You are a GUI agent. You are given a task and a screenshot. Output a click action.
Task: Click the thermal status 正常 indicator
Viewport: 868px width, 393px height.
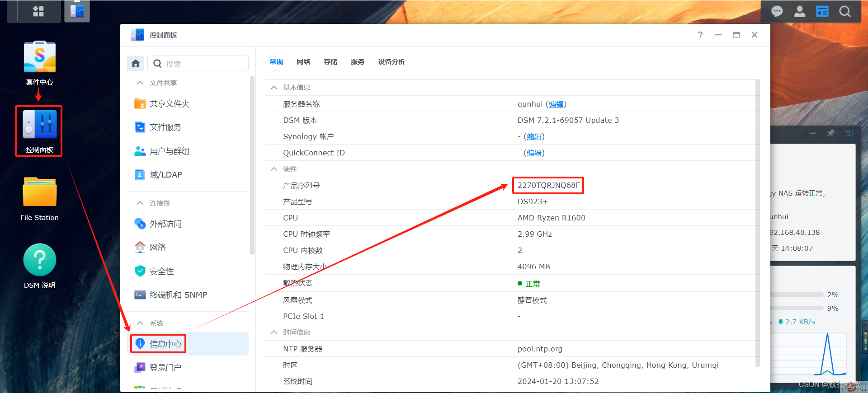tap(529, 284)
